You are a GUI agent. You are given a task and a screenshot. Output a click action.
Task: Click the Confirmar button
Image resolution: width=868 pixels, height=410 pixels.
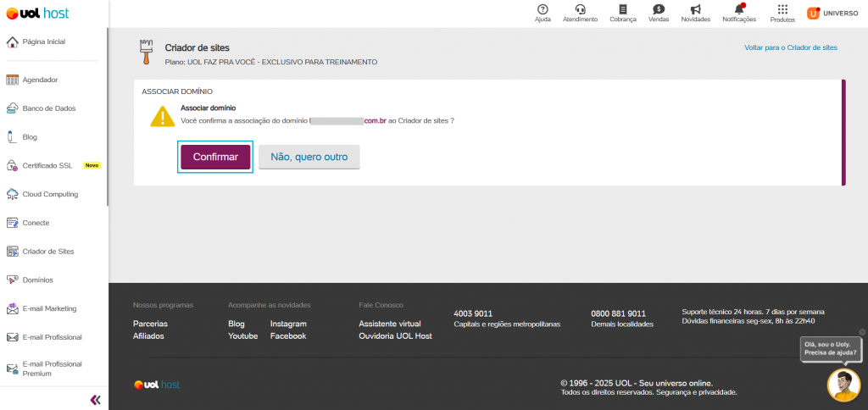click(x=215, y=157)
